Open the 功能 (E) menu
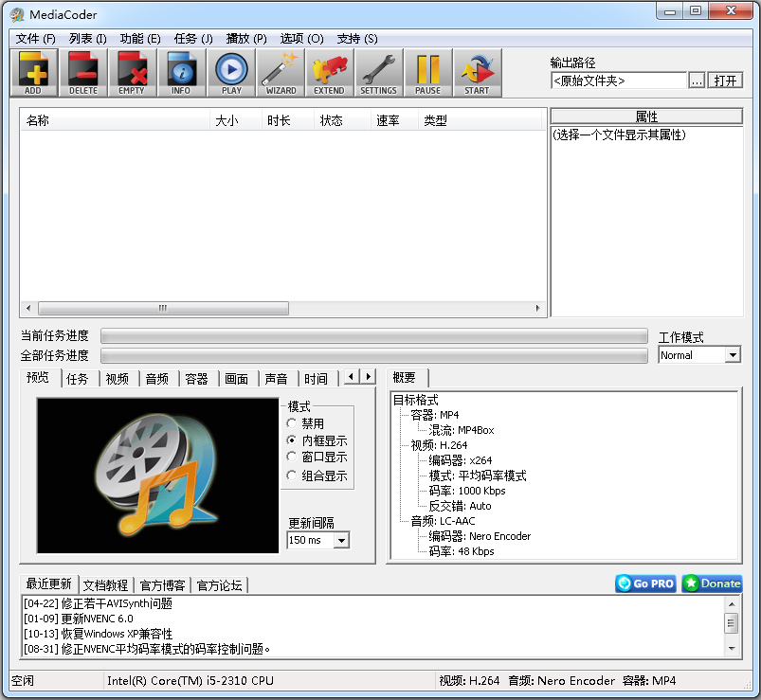Screen dimensions: 761x700 tap(140, 39)
